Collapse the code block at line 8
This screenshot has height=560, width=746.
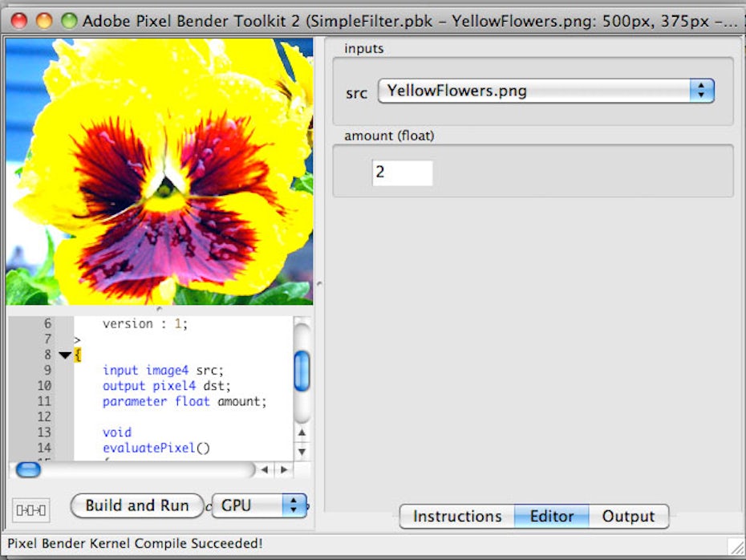pos(65,355)
